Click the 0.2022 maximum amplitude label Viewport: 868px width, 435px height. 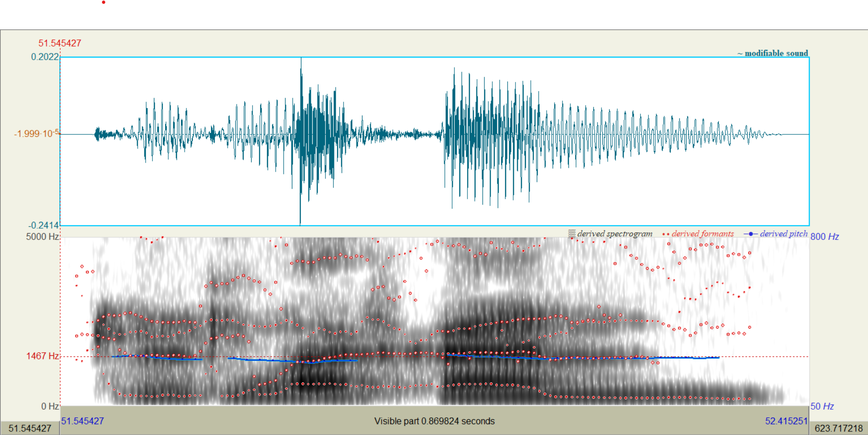coord(45,57)
